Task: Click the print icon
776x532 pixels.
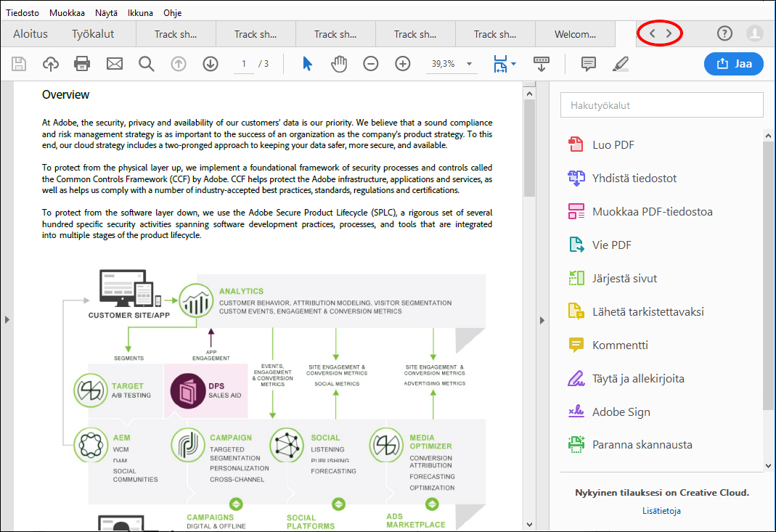Action: (x=82, y=64)
